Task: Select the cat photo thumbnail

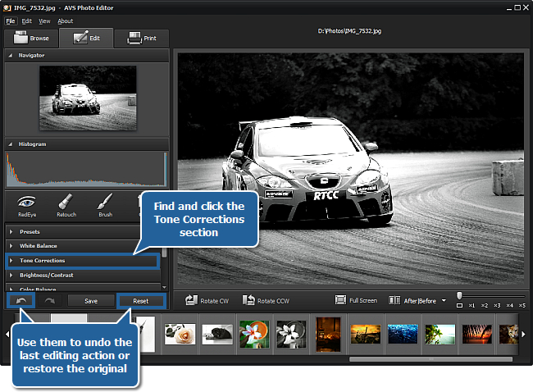Action: [508, 335]
